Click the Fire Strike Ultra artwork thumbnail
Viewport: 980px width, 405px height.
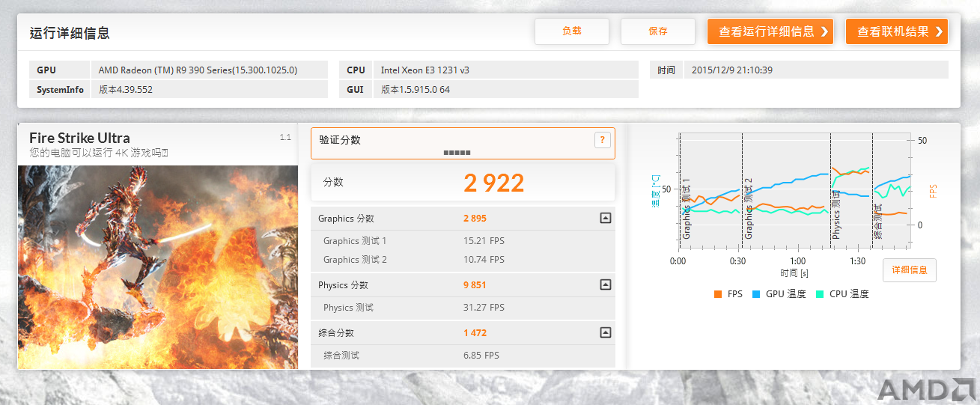[x=157, y=267]
